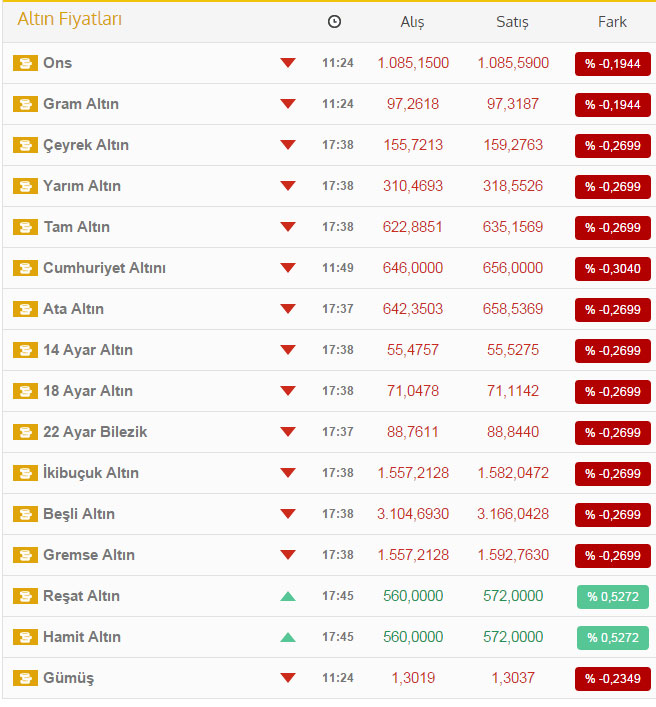656x707 pixels.
Task: Click the gold icon next to Gram Altın
Action: pyautogui.click(x=25, y=104)
